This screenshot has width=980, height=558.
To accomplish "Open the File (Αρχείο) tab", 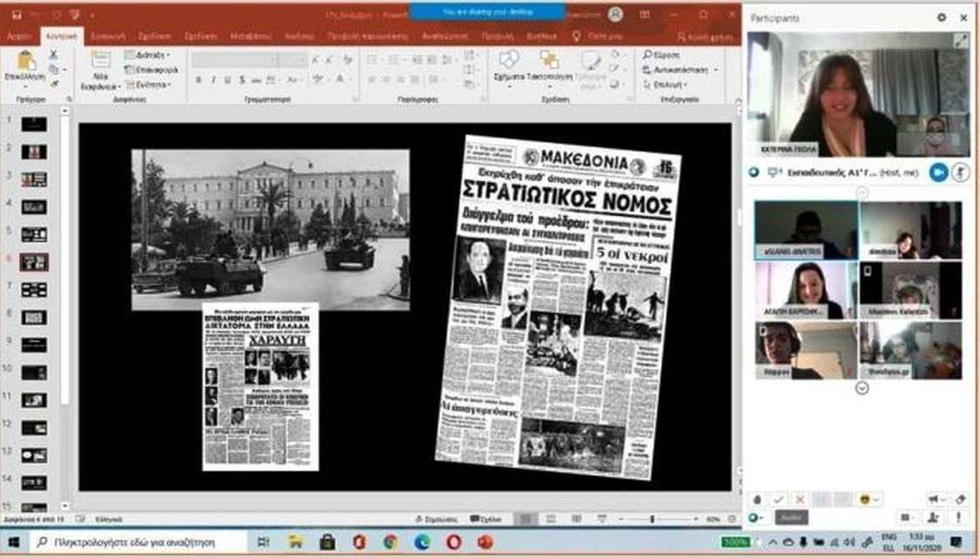I will point(19,37).
